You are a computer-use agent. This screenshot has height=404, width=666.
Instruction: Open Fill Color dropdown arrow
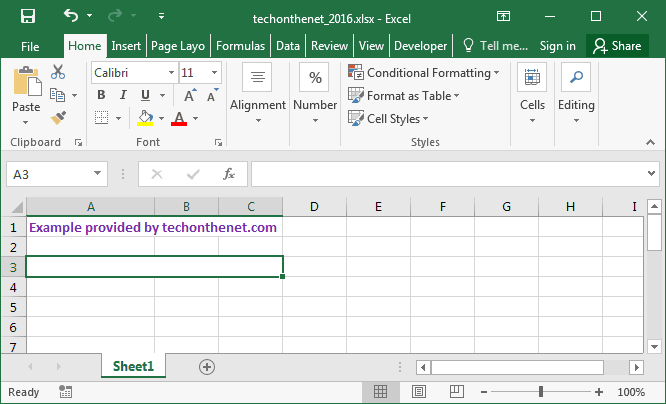(161, 118)
